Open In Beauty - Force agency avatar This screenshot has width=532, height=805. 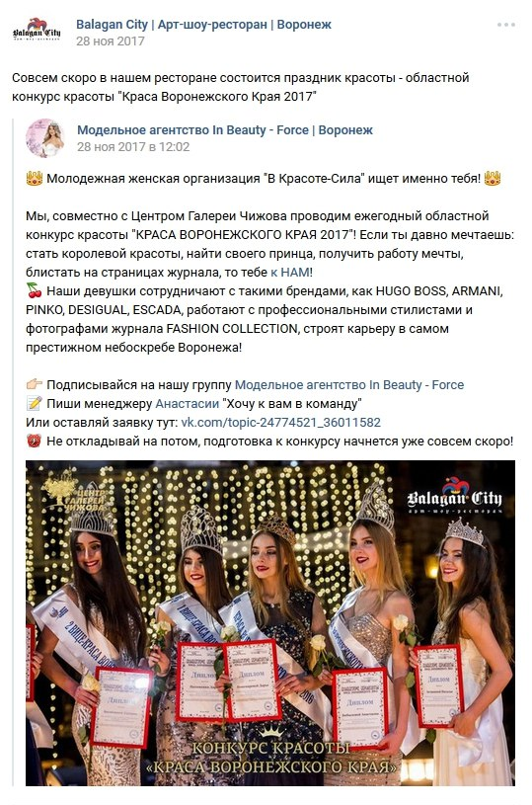44,137
